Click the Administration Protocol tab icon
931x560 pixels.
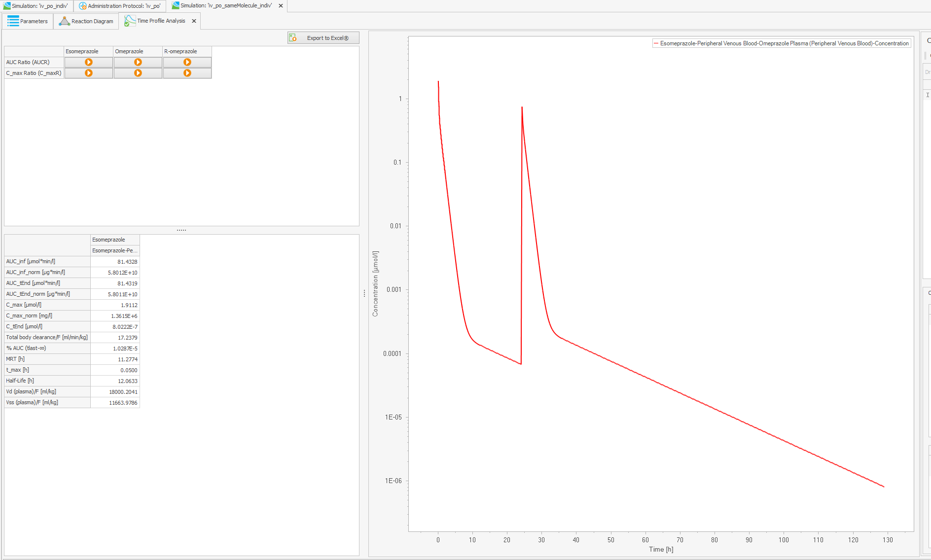point(83,6)
